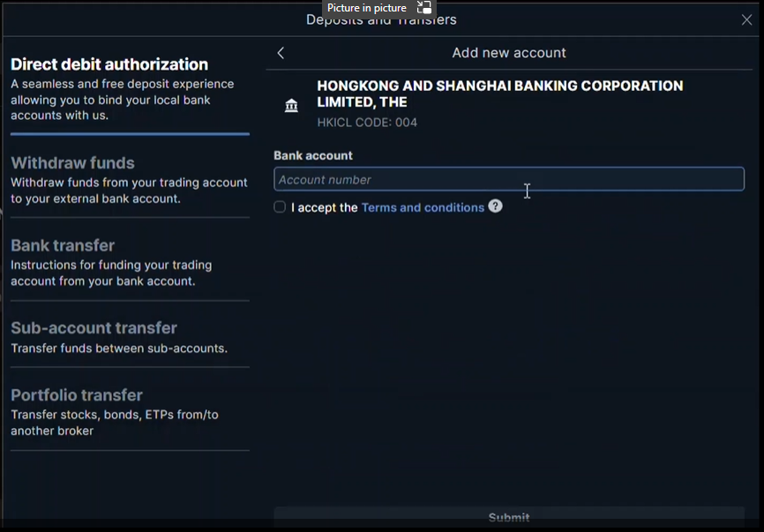Viewport: 764px width, 532px height.
Task: Open Sub-account transfer section
Action: click(130, 337)
